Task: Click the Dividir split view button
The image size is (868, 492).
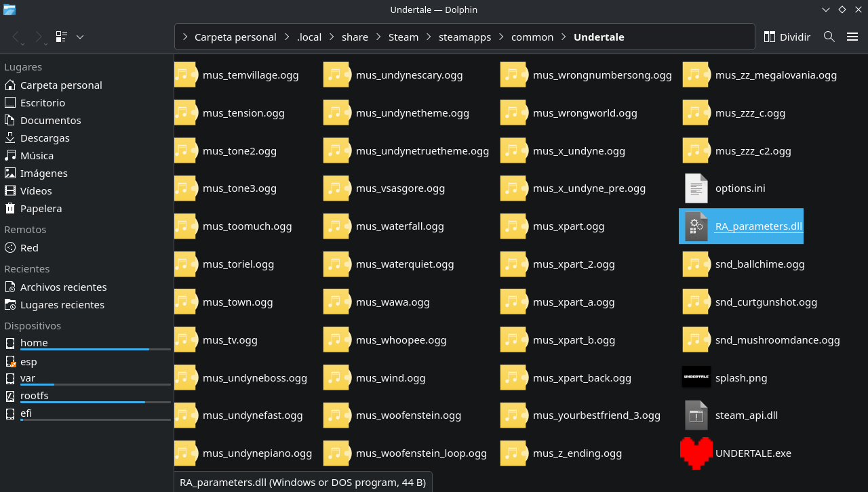Action: click(x=787, y=37)
